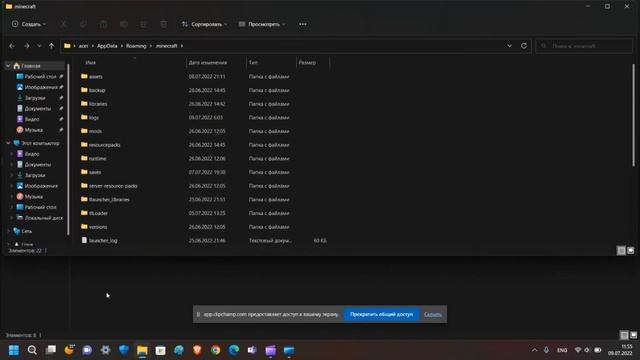Viewport: 640px width, 360px height.
Task: Open the backup folder
Action: (x=97, y=90)
